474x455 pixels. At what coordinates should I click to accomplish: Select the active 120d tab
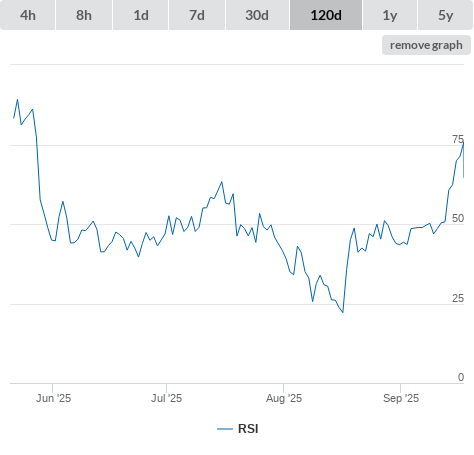[326, 15]
